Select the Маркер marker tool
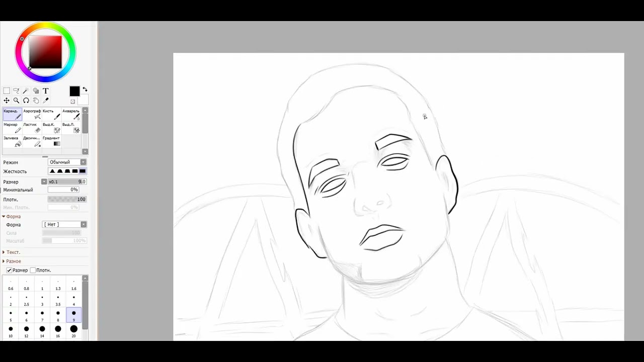Viewport: 644px width, 362px height. pos(12,128)
